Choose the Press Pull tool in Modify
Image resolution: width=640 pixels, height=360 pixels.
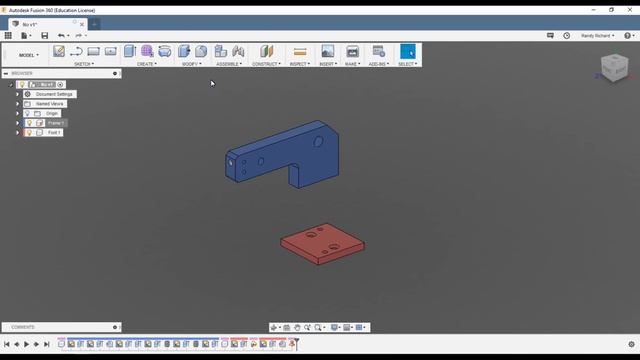[x=184, y=51]
